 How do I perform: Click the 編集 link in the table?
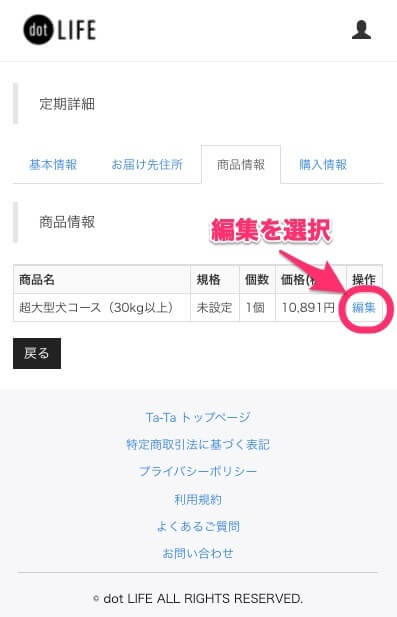[x=364, y=307]
